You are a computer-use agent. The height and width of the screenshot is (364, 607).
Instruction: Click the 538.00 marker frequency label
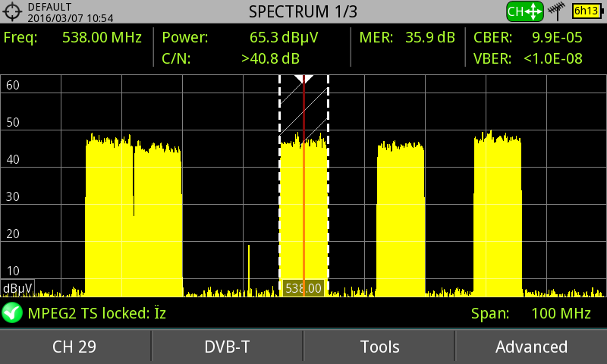[x=303, y=288]
